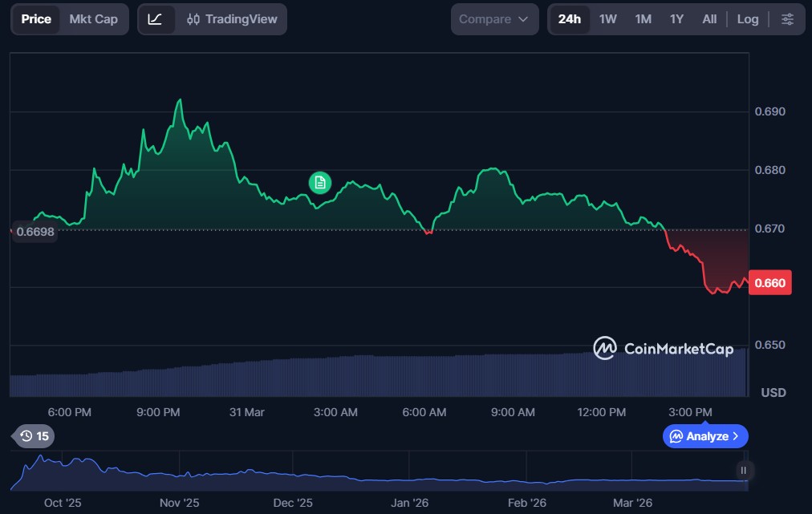Show the 1Y price history
The width and height of the screenshot is (812, 514).
click(x=676, y=19)
